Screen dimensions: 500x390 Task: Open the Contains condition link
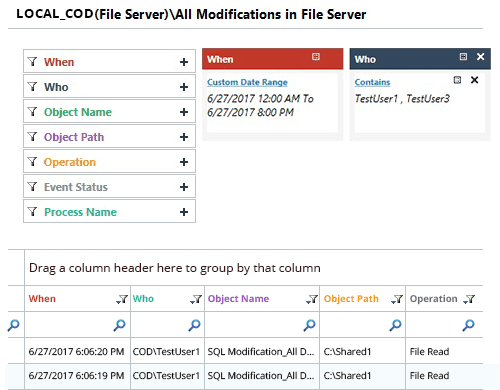coord(372,82)
